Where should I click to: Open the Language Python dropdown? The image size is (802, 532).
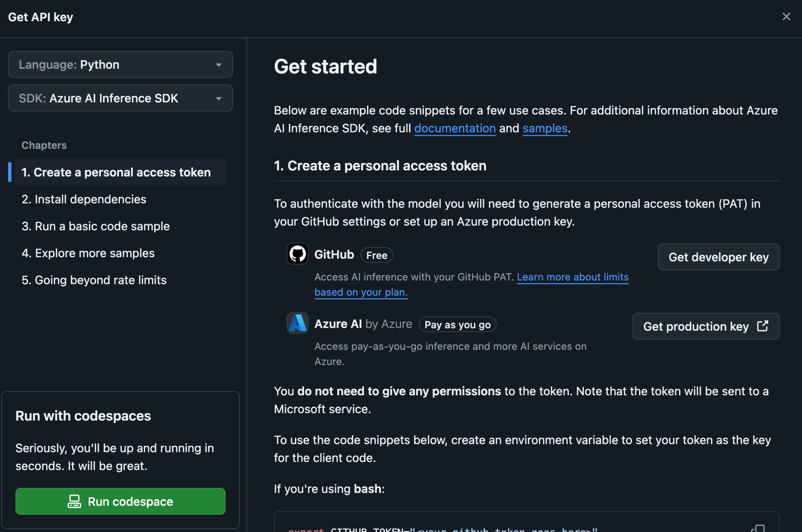pyautogui.click(x=120, y=64)
